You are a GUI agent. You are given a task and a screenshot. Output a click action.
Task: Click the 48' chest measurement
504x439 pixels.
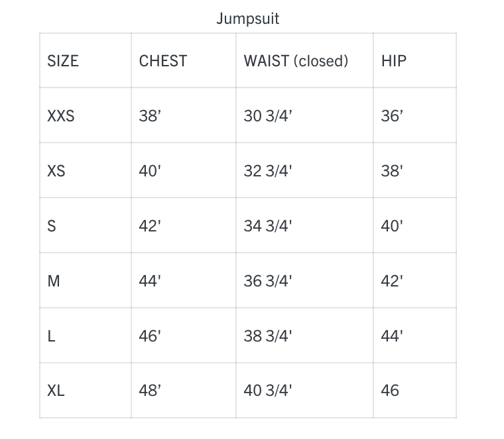(151, 391)
